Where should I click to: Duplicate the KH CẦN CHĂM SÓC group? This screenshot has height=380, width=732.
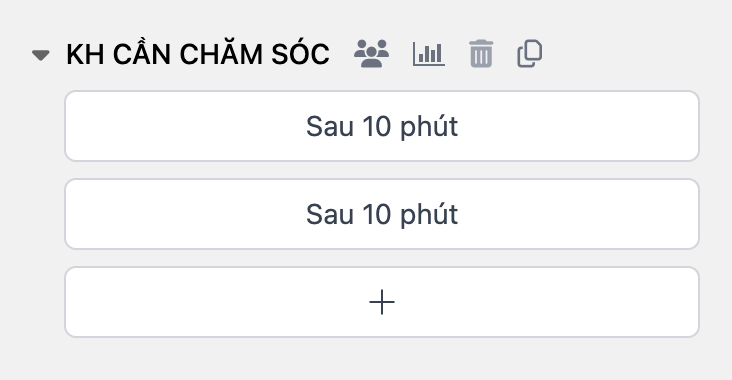click(x=530, y=54)
